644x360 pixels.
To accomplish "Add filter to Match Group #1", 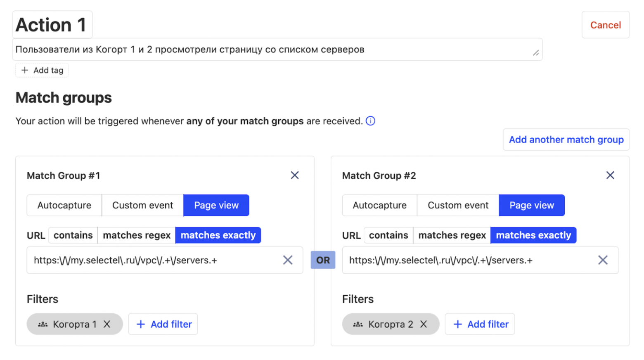I will click(x=163, y=324).
